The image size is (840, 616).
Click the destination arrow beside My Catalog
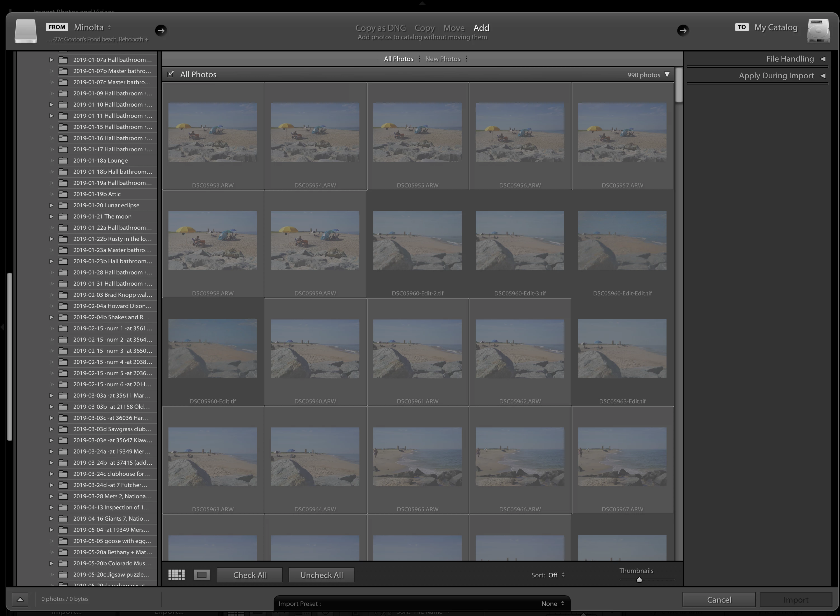click(x=682, y=30)
